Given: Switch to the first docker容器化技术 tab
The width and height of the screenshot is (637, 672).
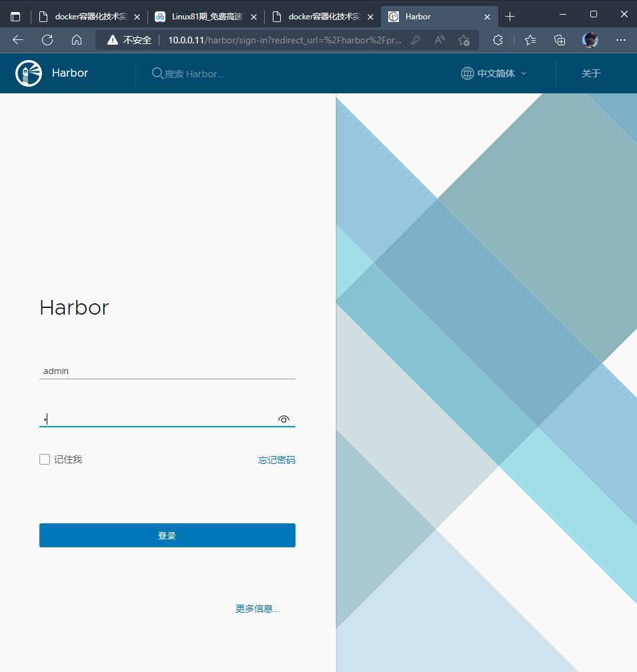Looking at the screenshot, I should [x=89, y=17].
